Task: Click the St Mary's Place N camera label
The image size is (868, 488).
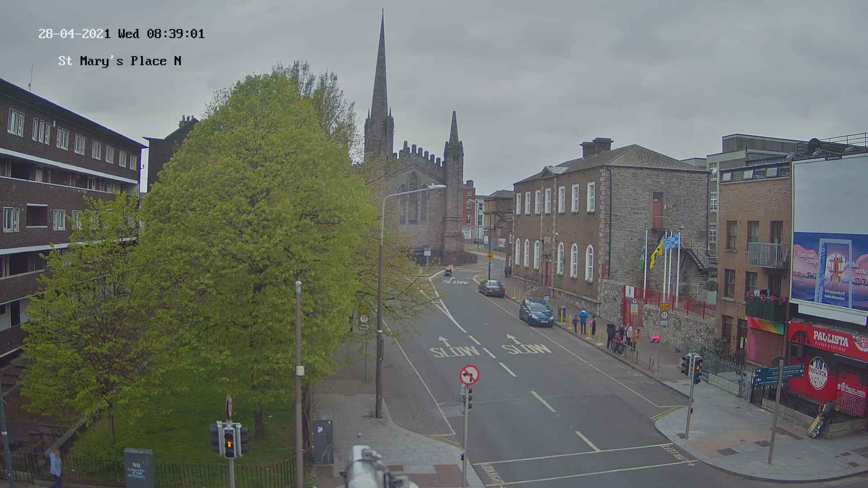Action: coord(120,61)
